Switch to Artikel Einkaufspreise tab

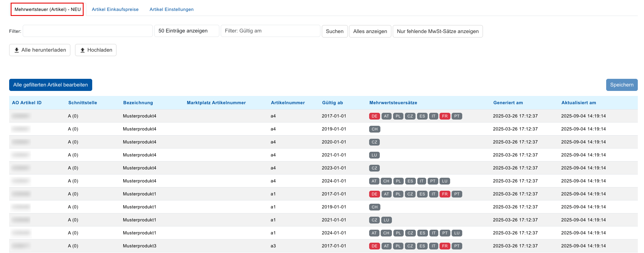(x=115, y=9)
